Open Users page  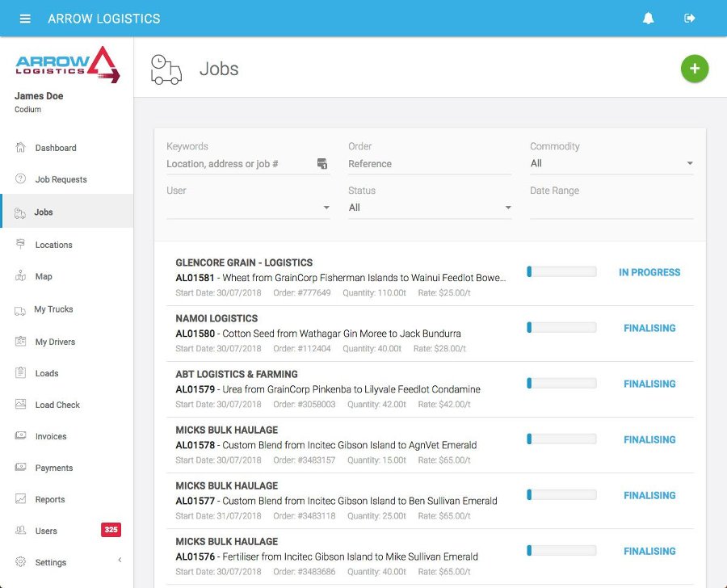46,531
